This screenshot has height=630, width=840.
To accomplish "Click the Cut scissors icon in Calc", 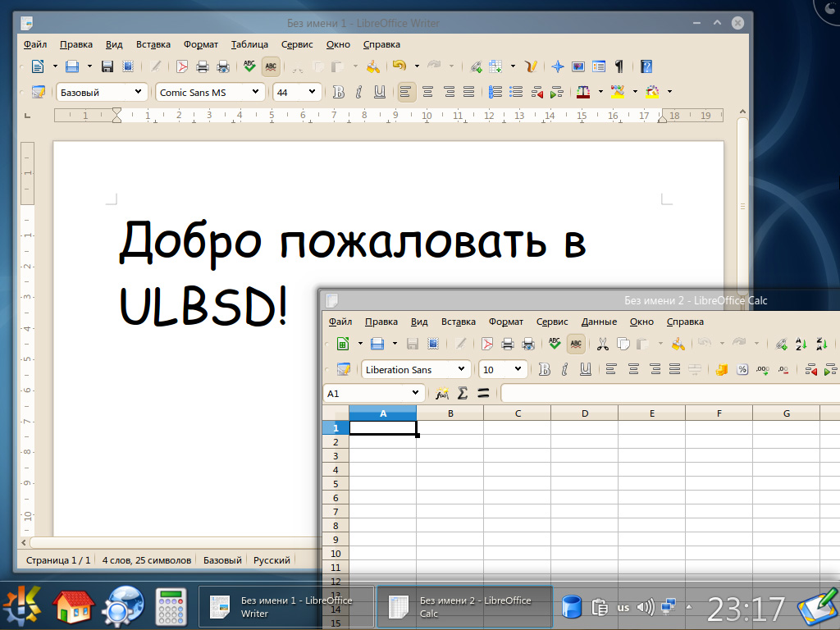I will 602,344.
